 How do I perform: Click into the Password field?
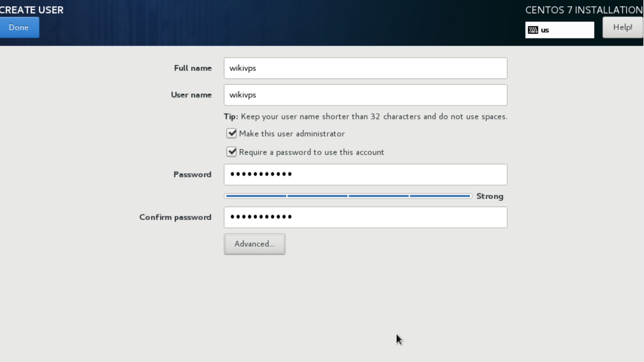[365, 175]
